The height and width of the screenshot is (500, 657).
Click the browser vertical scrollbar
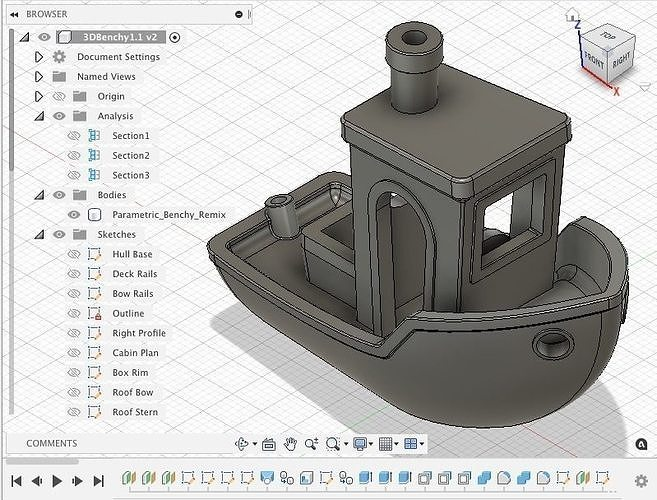coord(11,101)
